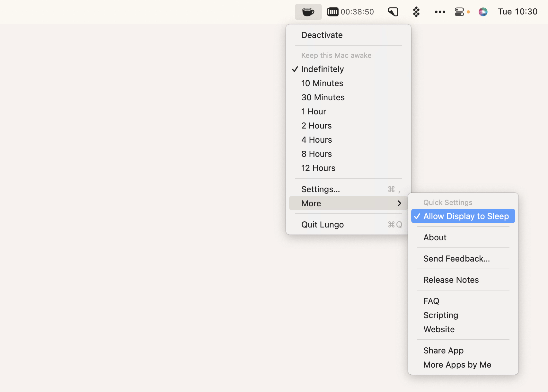Keep Mac awake for 10 Minutes
This screenshot has width=548, height=392.
[x=349, y=83]
